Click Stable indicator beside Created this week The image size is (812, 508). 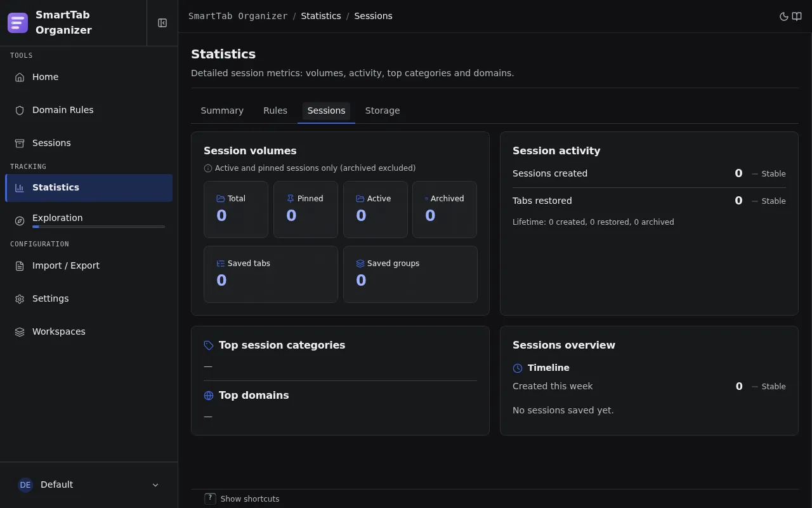pyautogui.click(x=769, y=387)
